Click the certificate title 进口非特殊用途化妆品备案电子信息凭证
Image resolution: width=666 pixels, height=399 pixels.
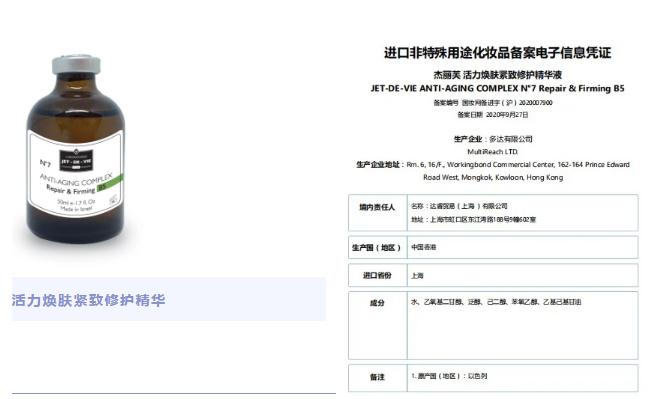pos(497,53)
